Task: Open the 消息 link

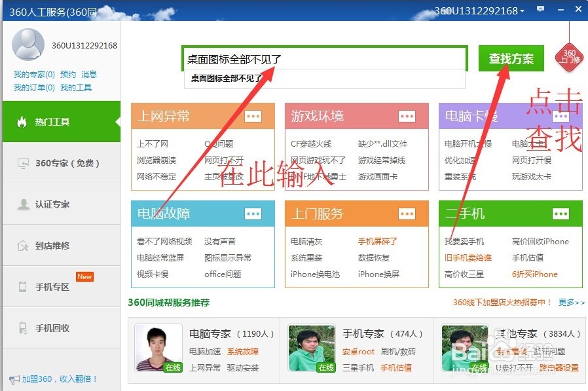Action: tap(89, 74)
